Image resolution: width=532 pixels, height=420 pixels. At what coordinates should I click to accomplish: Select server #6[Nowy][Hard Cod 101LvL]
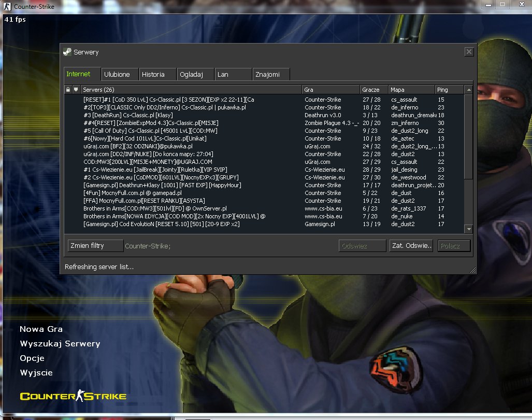[264, 138]
